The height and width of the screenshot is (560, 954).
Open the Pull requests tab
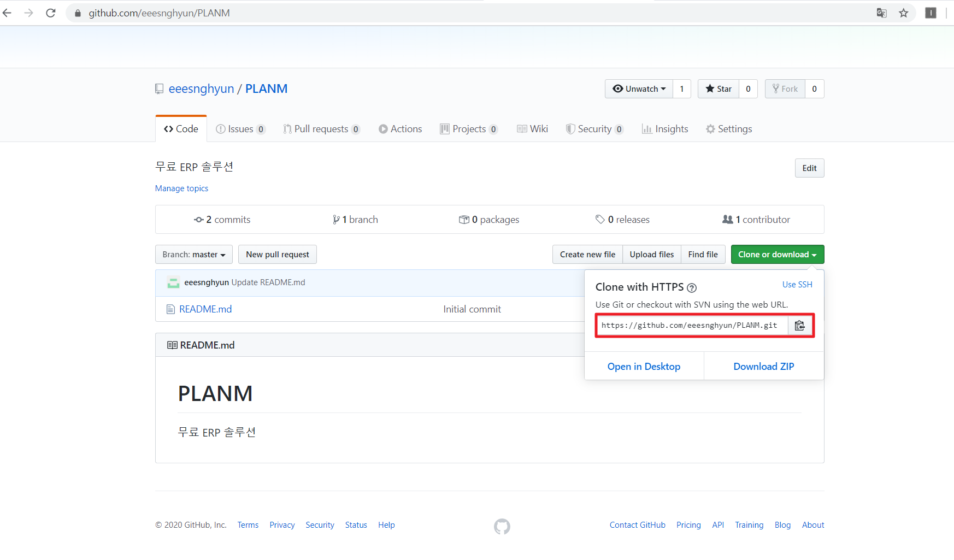321,129
